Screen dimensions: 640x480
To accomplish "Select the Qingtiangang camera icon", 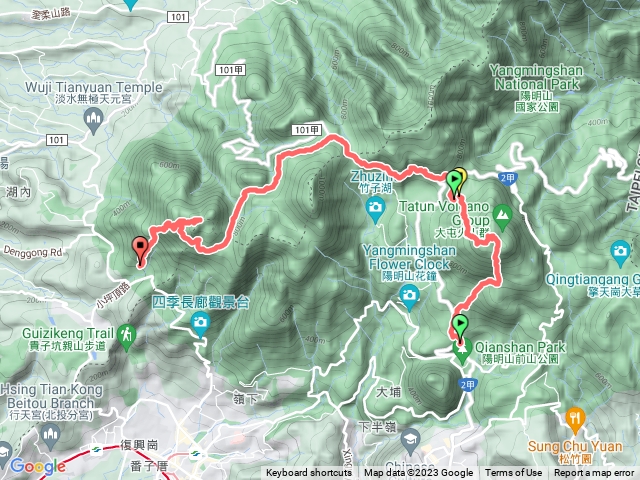I will (x=620, y=254).
